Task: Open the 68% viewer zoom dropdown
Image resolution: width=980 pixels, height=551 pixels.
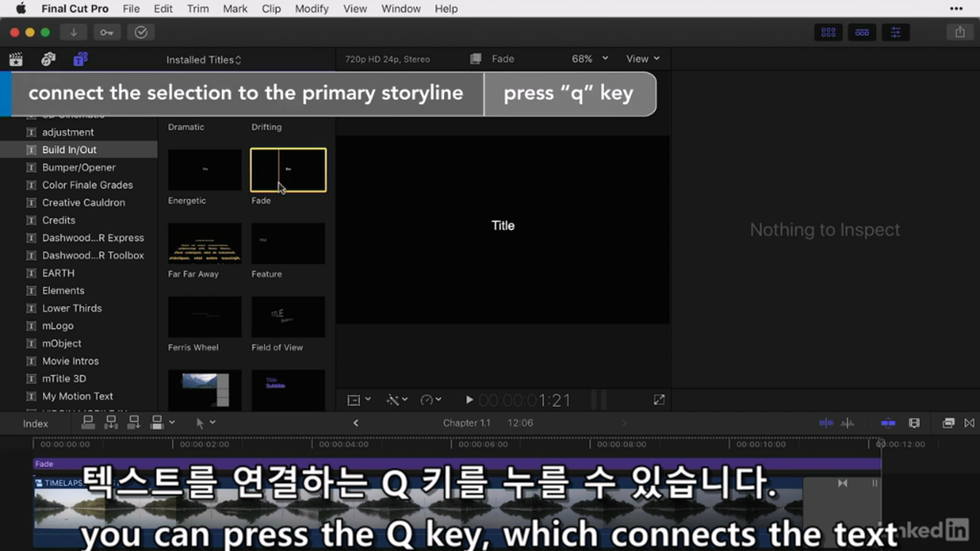Action: click(x=590, y=59)
